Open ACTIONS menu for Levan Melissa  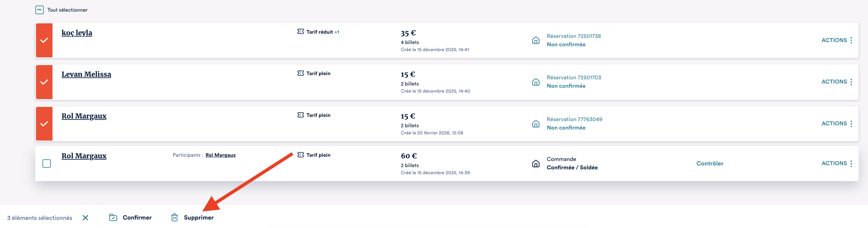point(837,82)
